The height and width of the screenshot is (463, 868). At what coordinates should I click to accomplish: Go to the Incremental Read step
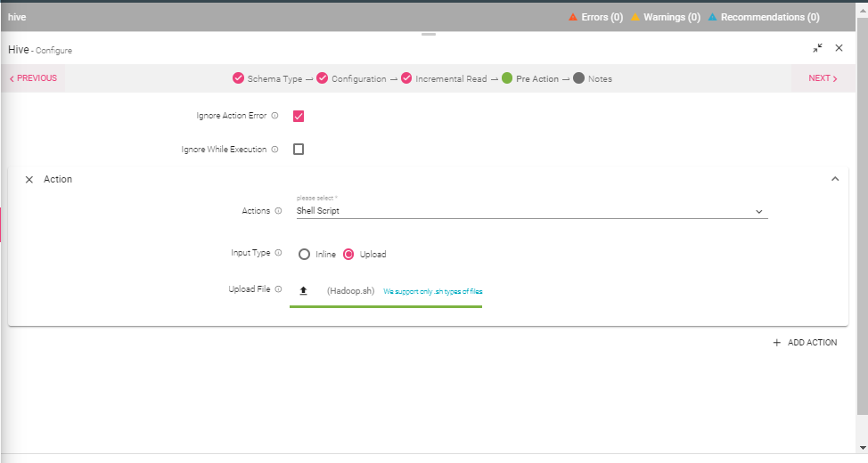pos(444,78)
